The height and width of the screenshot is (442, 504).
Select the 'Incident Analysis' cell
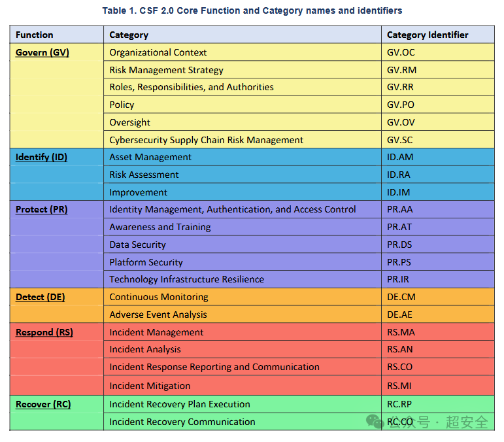click(x=243, y=349)
